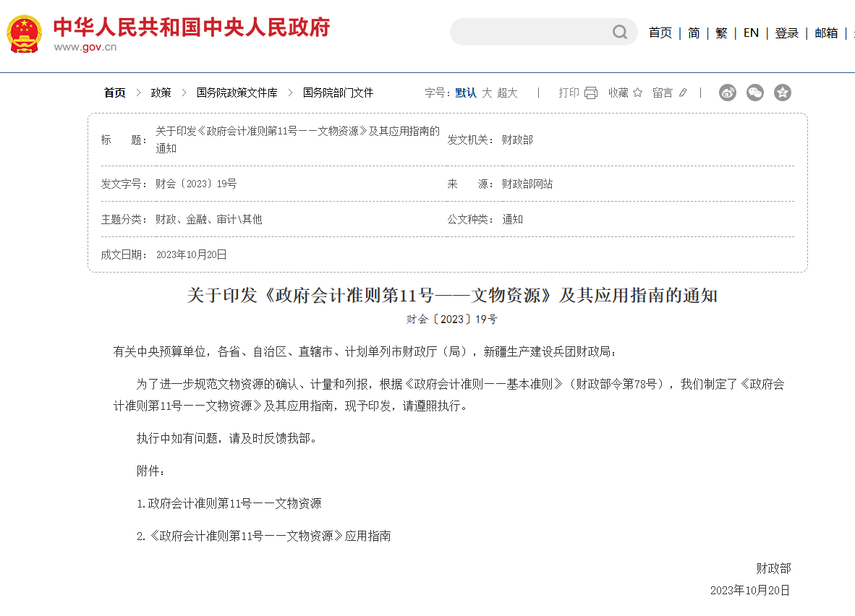Click inside the search input field
Viewport: 855px width, 616px height.
tap(535, 32)
